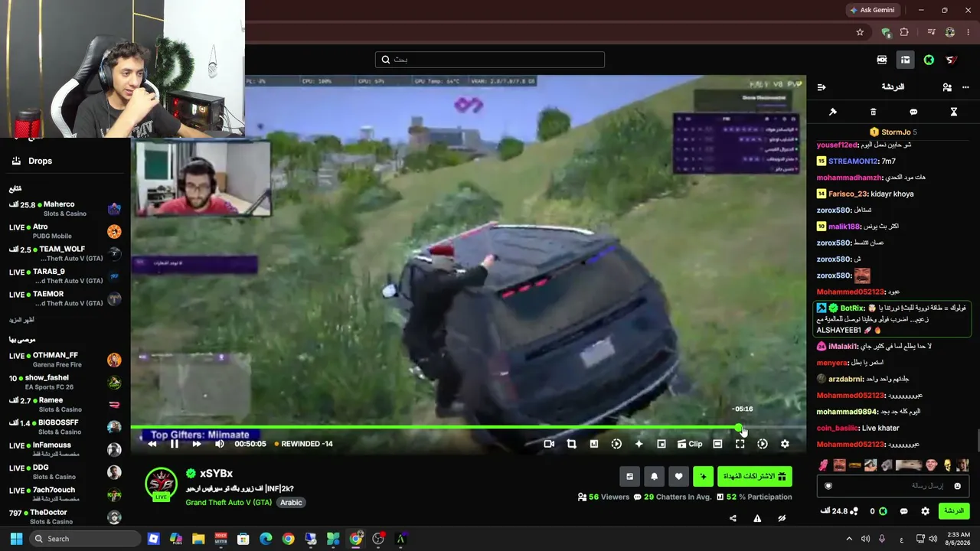The height and width of the screenshot is (551, 980).
Task: Click the crop screenshot icon in player
Action: coord(571,444)
